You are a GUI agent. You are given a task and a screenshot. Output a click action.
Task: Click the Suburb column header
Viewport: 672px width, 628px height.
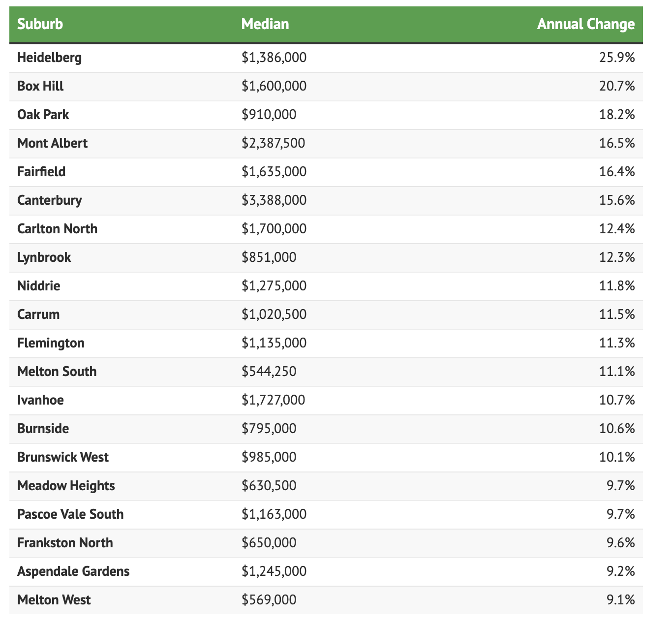tap(40, 24)
